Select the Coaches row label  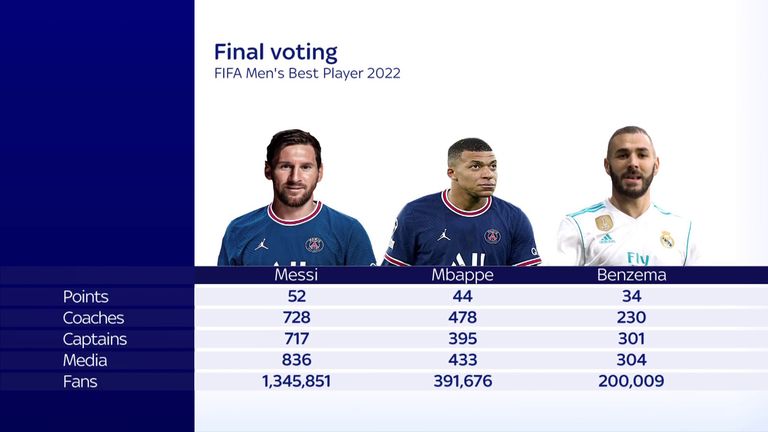click(x=94, y=318)
